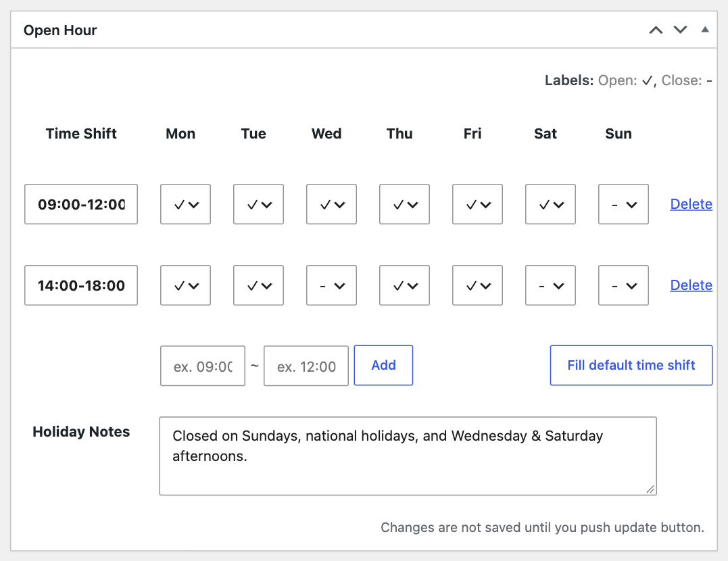728x561 pixels.
Task: Click the Fri column header
Action: pos(472,134)
